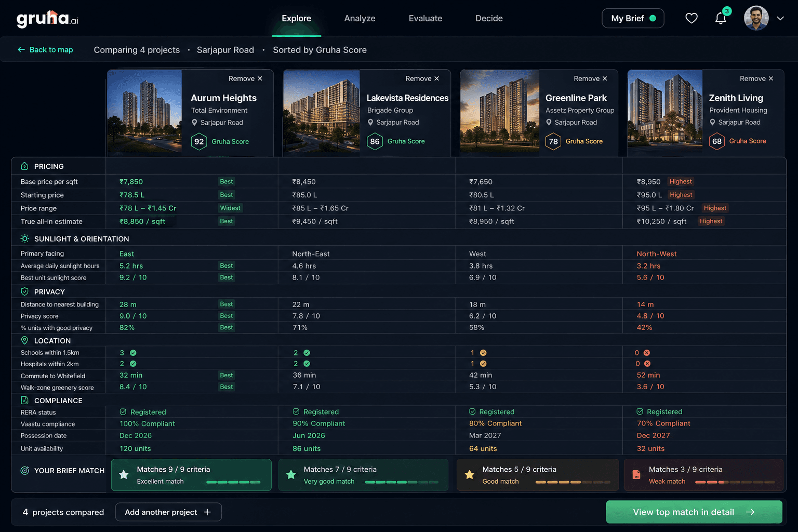The height and width of the screenshot is (532, 798).
Task: Click the Sunlight & Orientation sun icon
Action: point(24,238)
